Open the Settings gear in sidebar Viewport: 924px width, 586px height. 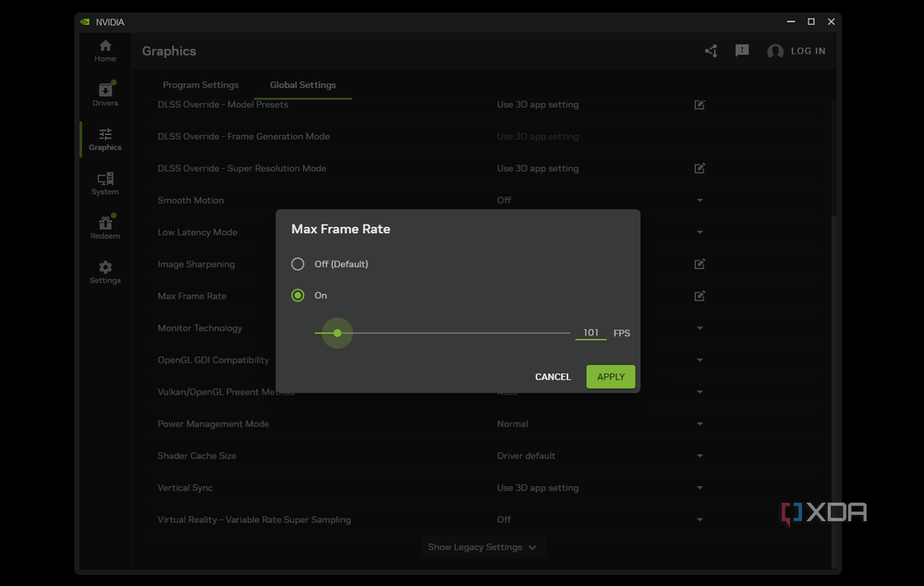point(105,273)
